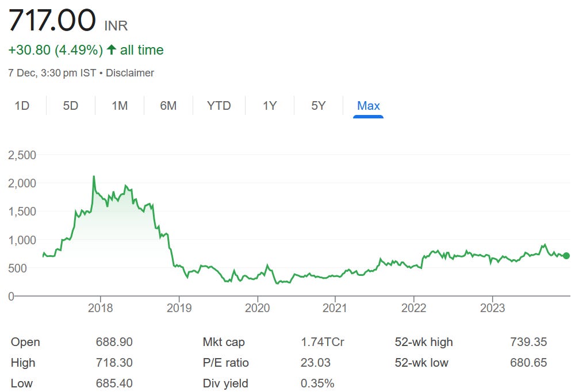The image size is (575, 392).
Task: Click the Div yield label
Action: (x=225, y=383)
